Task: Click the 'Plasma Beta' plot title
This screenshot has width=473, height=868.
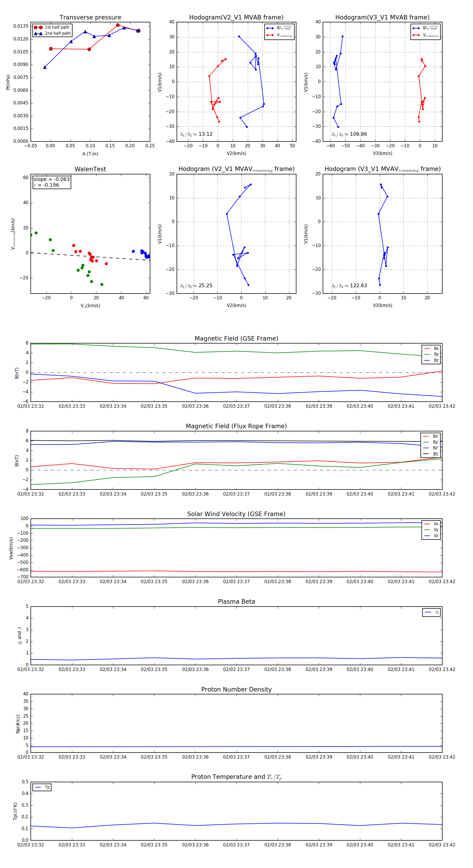Action: click(236, 602)
